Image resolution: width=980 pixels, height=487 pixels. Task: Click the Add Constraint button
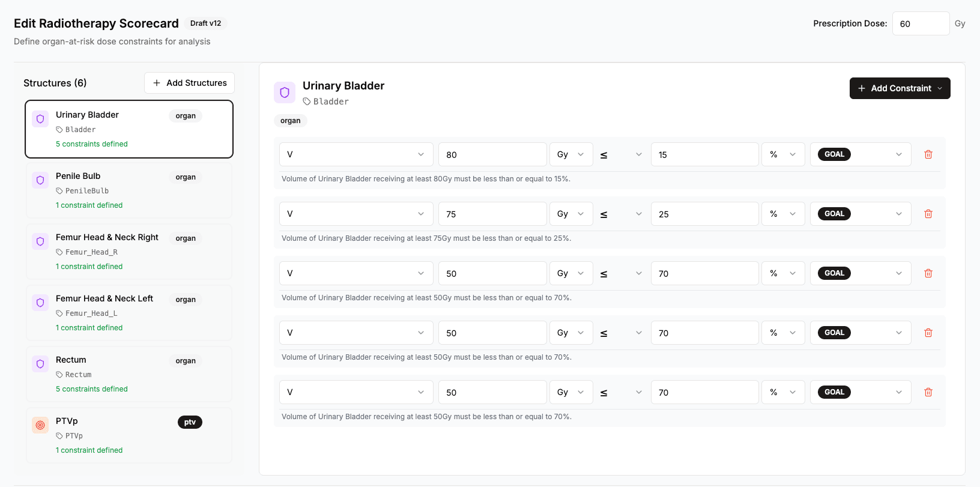pyautogui.click(x=900, y=88)
